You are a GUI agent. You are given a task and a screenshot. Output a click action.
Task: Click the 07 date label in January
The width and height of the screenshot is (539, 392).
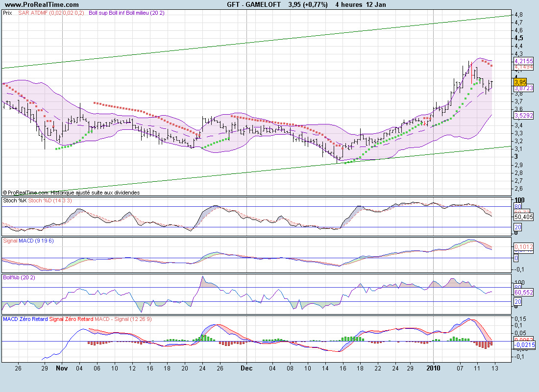(x=460, y=368)
